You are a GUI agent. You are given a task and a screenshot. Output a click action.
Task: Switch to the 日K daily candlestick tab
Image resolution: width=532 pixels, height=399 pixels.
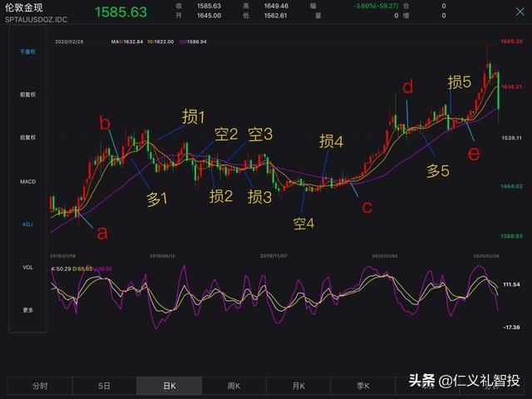click(x=170, y=386)
